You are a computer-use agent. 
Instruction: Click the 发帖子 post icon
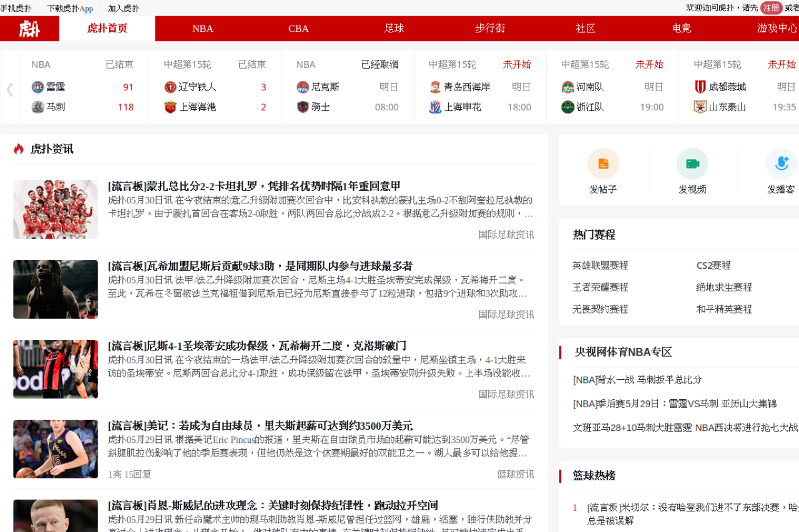[603, 163]
